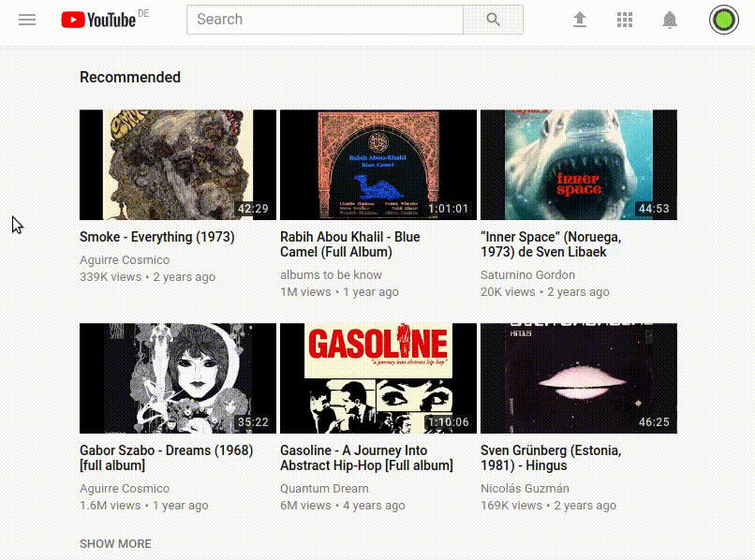Click the '6M views • 4 years ago' text
The image size is (755, 560).
click(343, 506)
